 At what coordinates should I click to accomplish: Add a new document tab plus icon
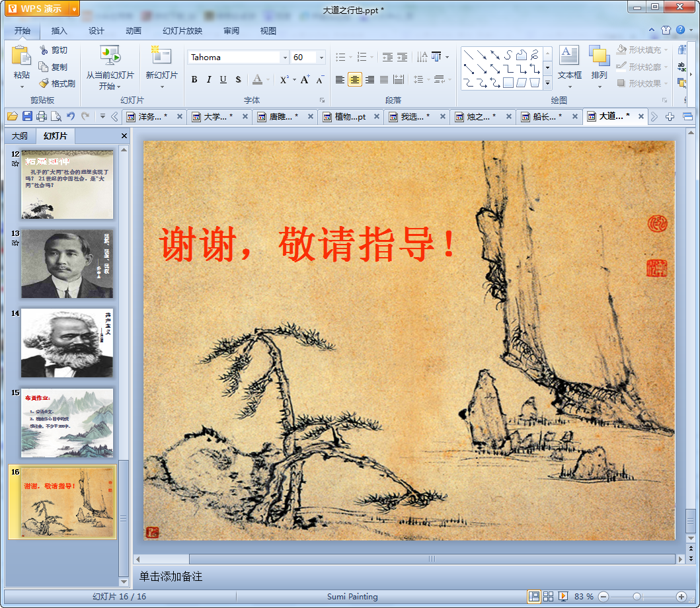pyautogui.click(x=670, y=117)
